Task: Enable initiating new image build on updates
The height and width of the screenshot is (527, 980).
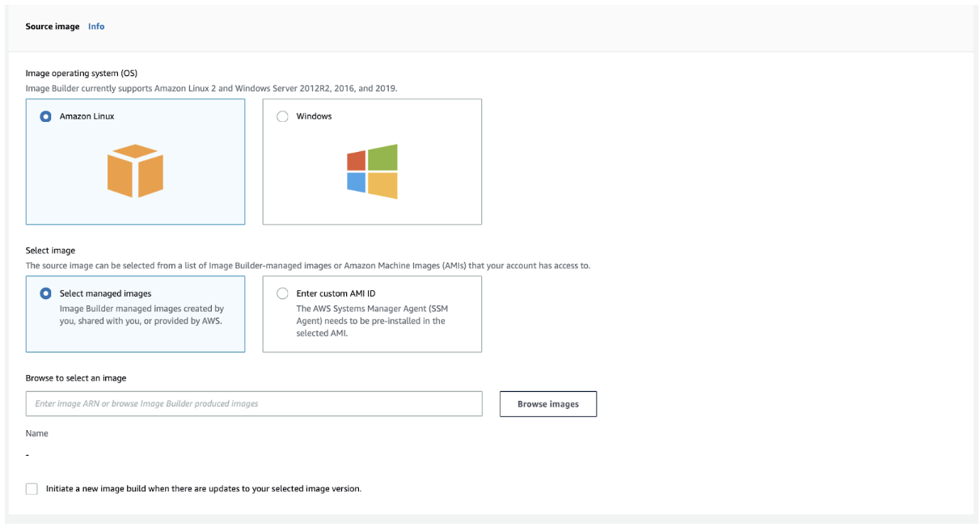Action: [32, 489]
